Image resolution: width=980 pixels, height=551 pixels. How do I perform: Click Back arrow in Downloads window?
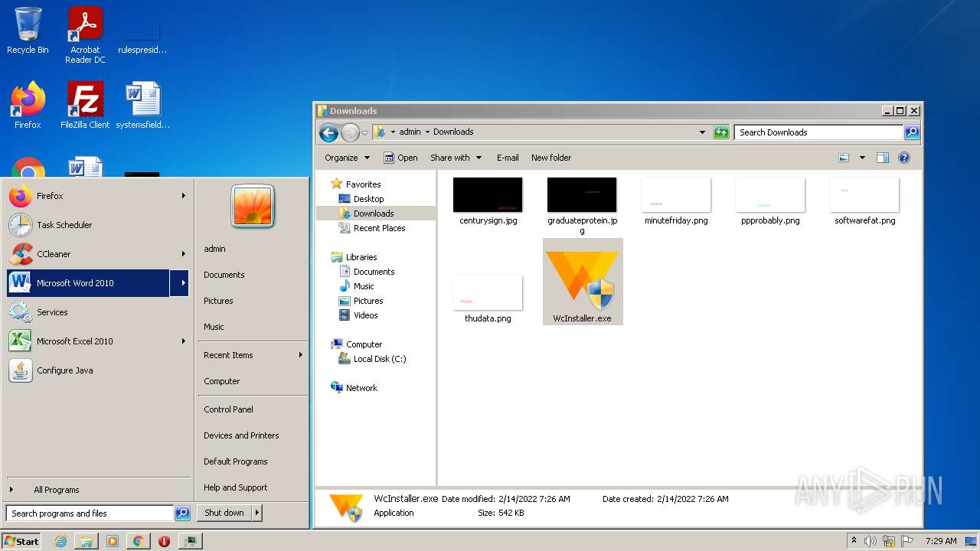click(329, 132)
